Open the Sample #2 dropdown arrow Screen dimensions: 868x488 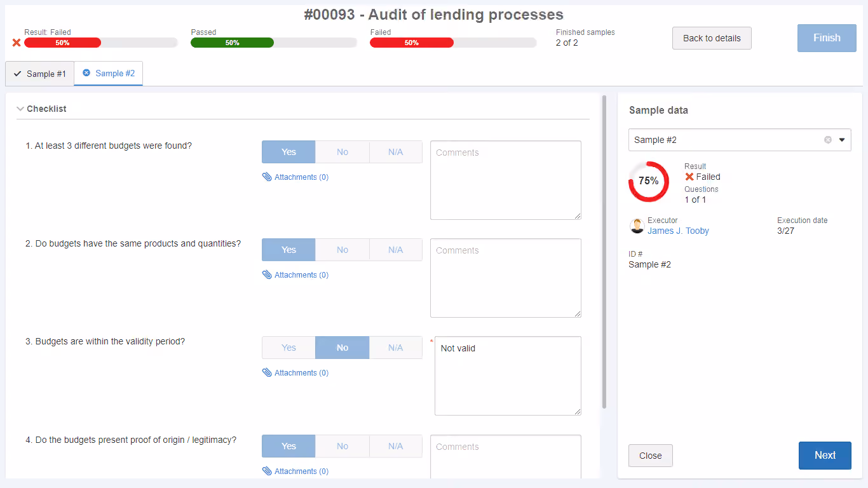click(x=842, y=140)
